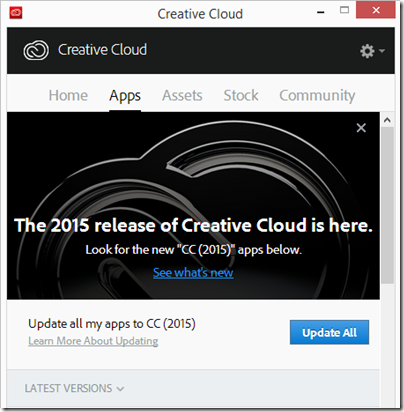Image resolution: width=404 pixels, height=412 pixels.
Task: Click the vertical scrollbar thumb
Action: [387, 205]
